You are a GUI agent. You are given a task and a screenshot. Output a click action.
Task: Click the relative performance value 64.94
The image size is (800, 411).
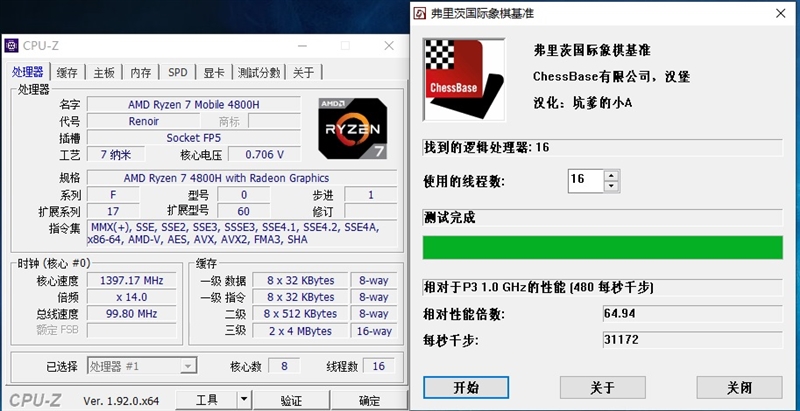click(x=692, y=313)
